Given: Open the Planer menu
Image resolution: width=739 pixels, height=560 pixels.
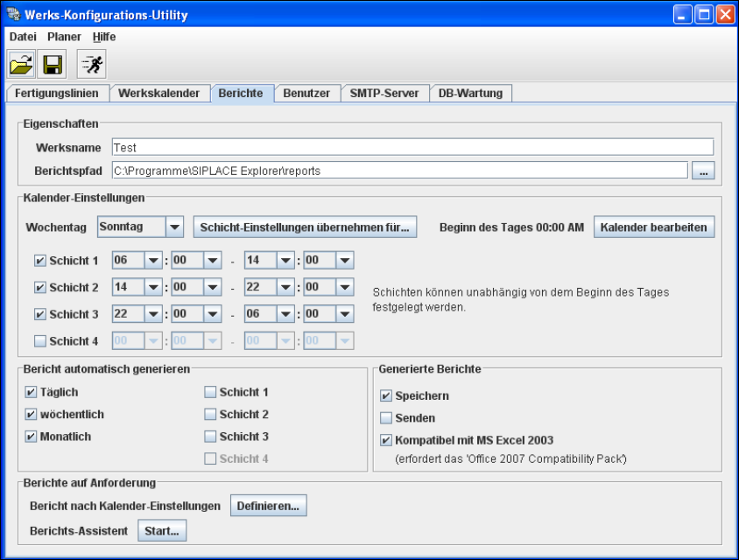Looking at the screenshot, I should click(64, 37).
